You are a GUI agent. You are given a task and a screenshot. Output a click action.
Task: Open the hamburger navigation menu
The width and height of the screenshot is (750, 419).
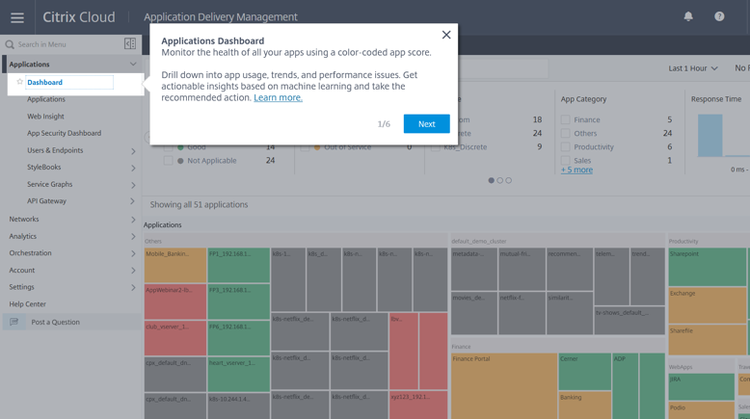pyautogui.click(x=17, y=18)
